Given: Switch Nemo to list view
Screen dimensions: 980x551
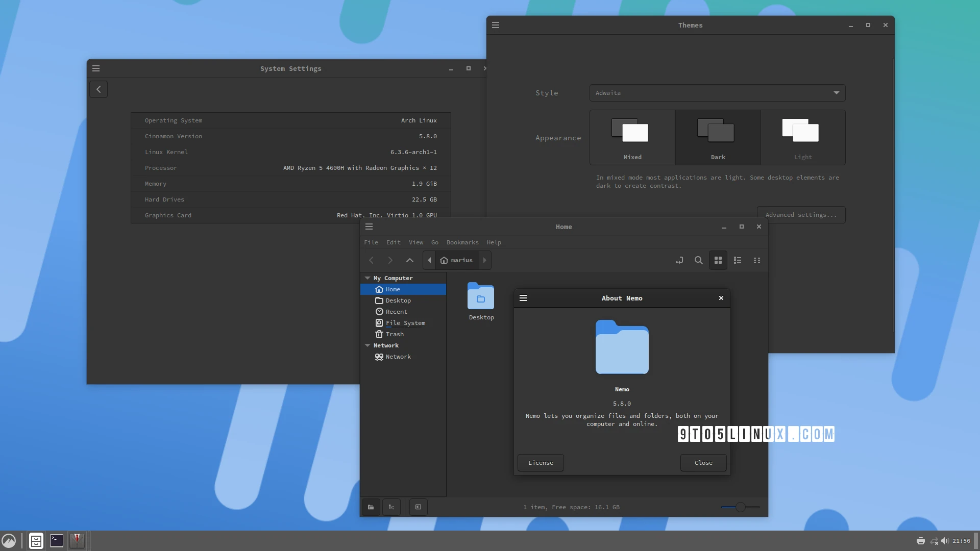Looking at the screenshot, I should click(737, 260).
